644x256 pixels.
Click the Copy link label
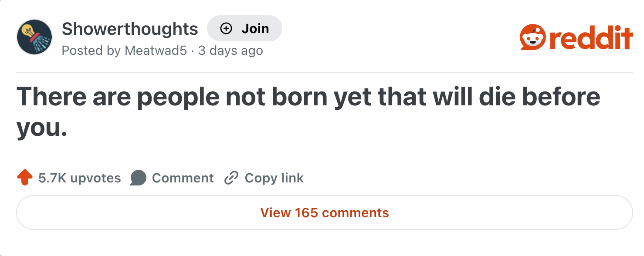point(274,178)
